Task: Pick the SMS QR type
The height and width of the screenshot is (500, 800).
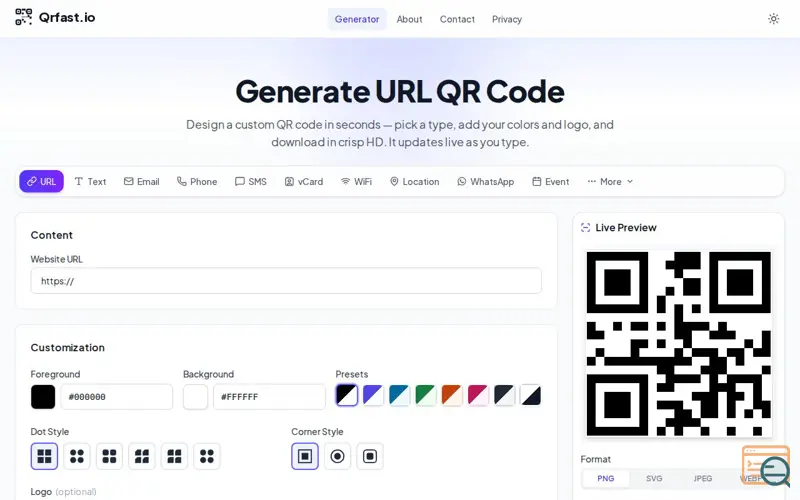Action: tap(251, 181)
